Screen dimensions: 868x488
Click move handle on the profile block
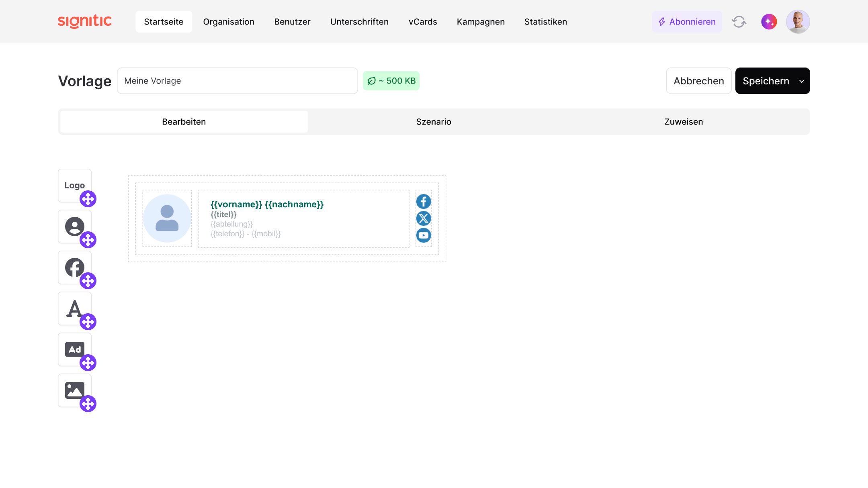88,240
